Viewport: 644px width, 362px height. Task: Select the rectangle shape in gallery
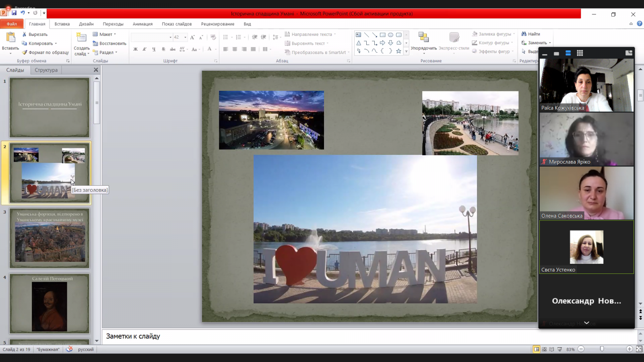[382, 35]
